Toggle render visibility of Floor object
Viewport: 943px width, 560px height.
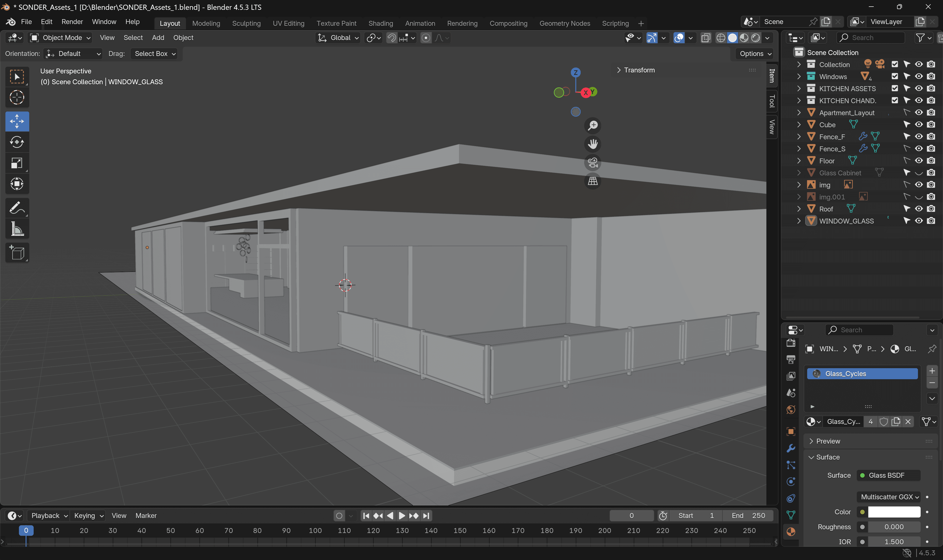pos(931,161)
